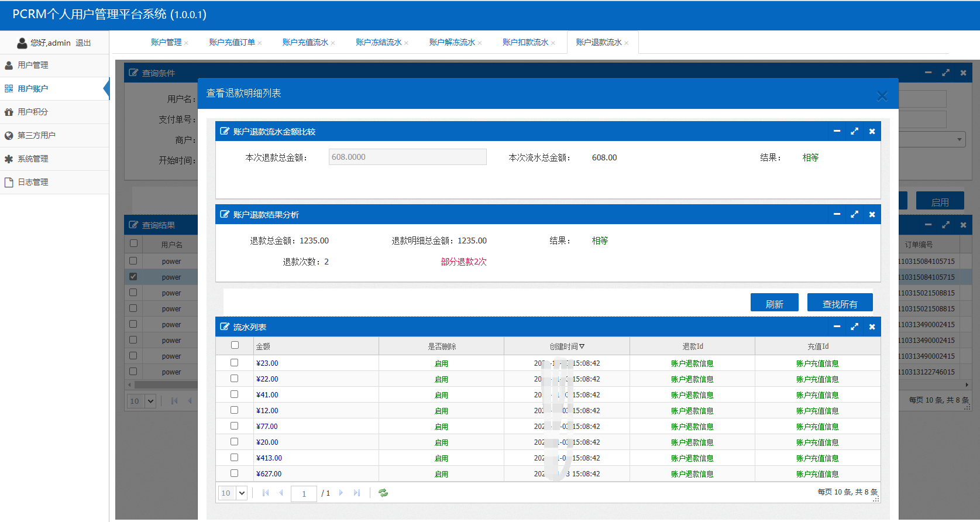Open the 系统管理 sidebar menu
The image size is (980, 522).
[33, 159]
